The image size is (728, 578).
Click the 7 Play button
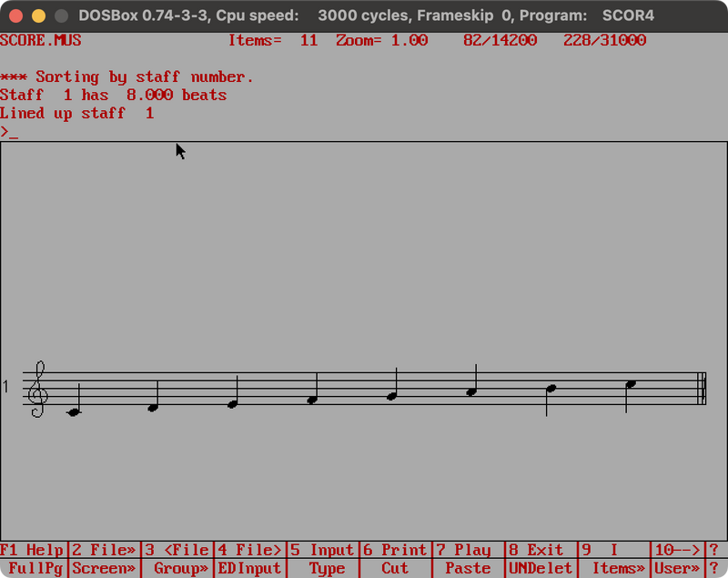(x=468, y=550)
